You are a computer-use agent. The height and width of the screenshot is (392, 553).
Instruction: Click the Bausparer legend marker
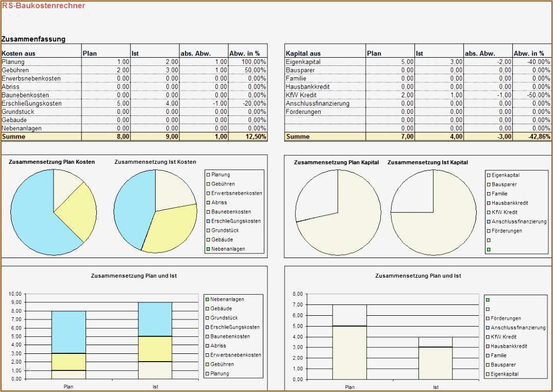[x=489, y=184]
